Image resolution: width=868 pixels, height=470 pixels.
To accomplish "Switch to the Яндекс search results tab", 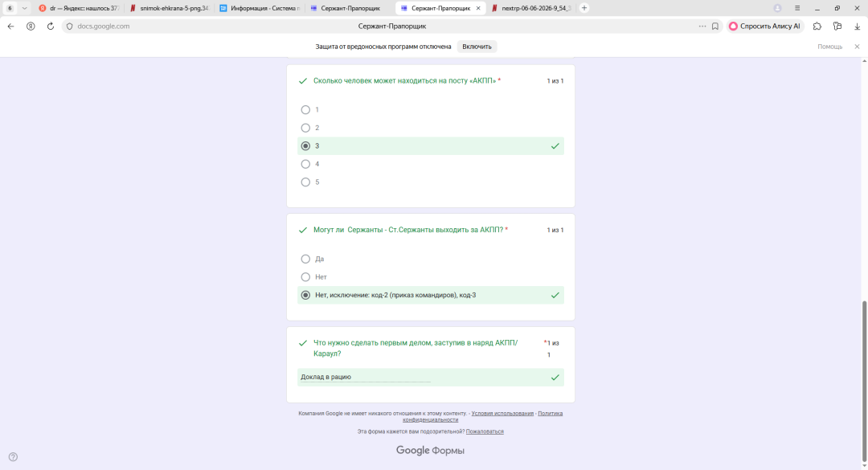I will tap(79, 8).
